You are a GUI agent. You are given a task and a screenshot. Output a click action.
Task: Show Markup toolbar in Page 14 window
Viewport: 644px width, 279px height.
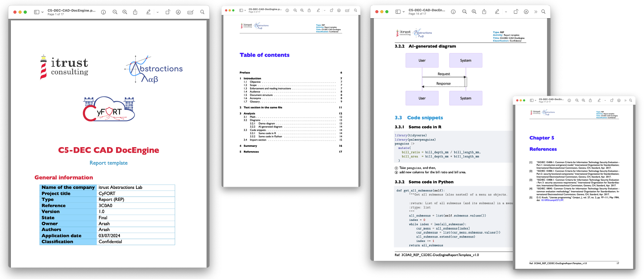tap(526, 12)
